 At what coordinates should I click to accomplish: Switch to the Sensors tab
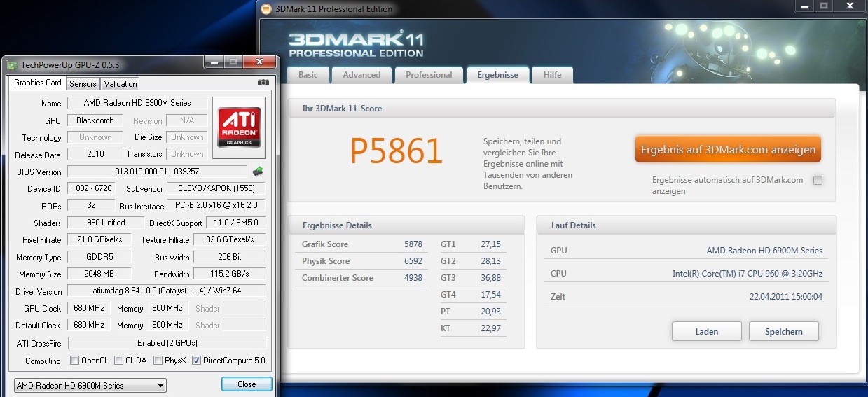tap(83, 83)
